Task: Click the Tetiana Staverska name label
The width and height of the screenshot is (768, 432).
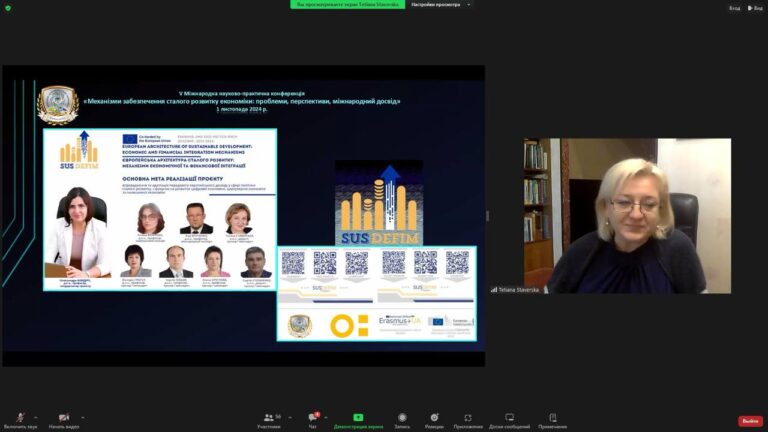Action: tap(517, 289)
